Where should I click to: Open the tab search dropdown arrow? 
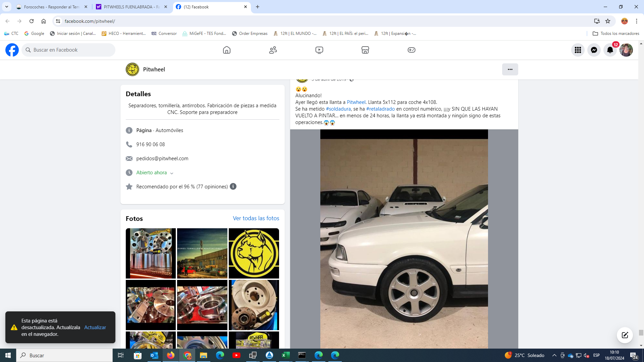coord(7,7)
